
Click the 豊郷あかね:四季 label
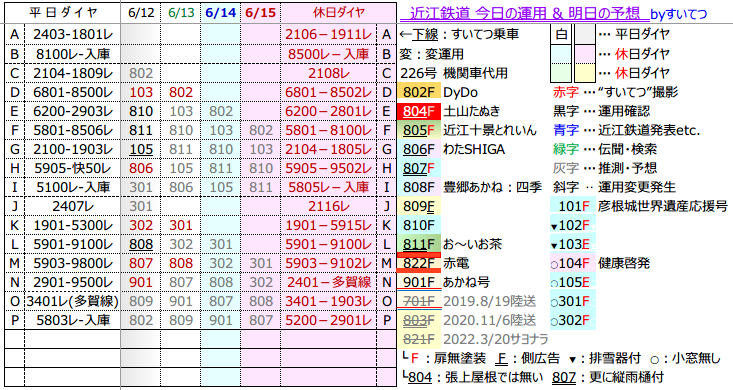point(492,188)
